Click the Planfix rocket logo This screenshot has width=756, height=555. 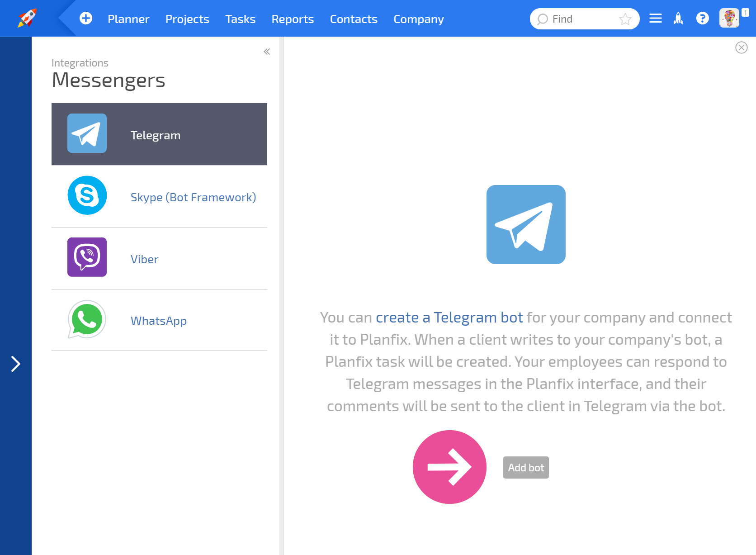pyautogui.click(x=27, y=18)
